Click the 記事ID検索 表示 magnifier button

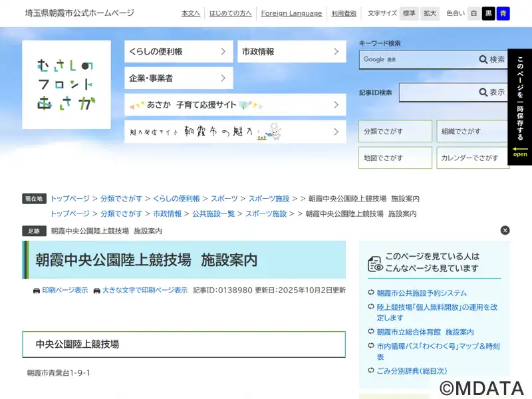(x=492, y=92)
